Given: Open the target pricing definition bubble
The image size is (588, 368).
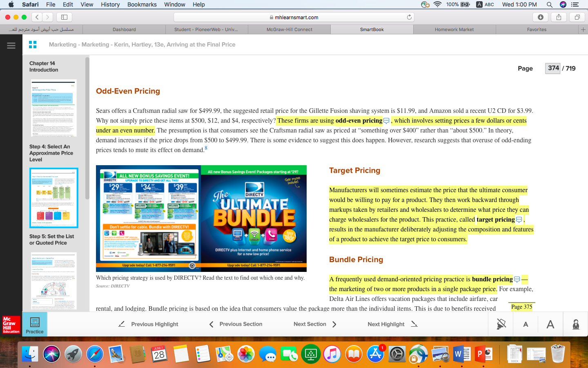Looking at the screenshot, I should coord(519,220).
